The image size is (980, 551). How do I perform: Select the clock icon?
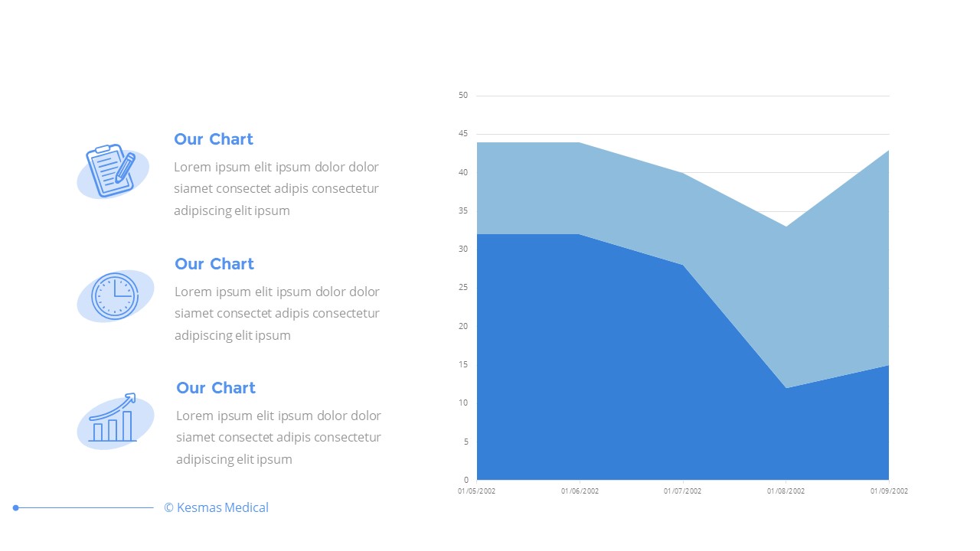pyautogui.click(x=115, y=295)
